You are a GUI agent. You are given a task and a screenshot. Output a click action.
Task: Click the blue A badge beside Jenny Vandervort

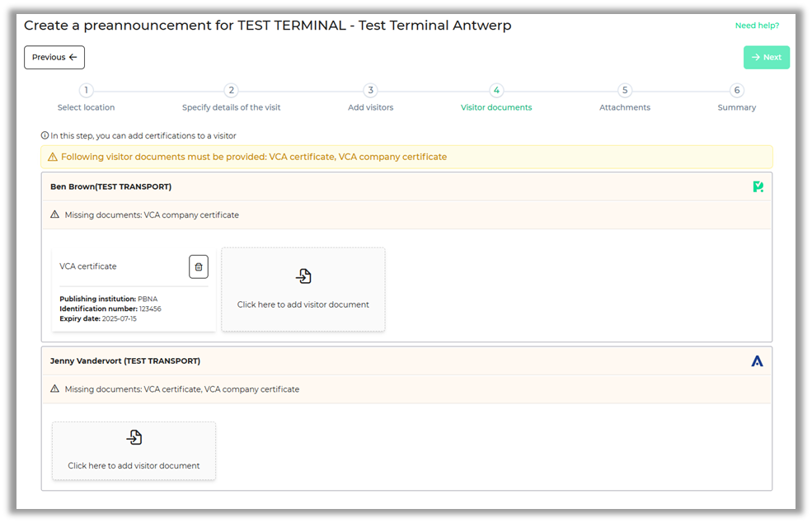[x=757, y=361]
